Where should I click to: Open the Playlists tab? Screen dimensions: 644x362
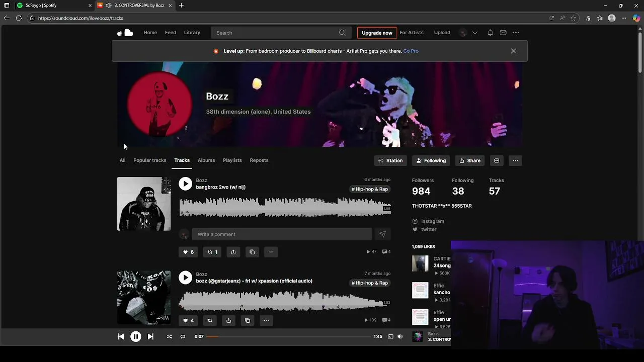232,160
